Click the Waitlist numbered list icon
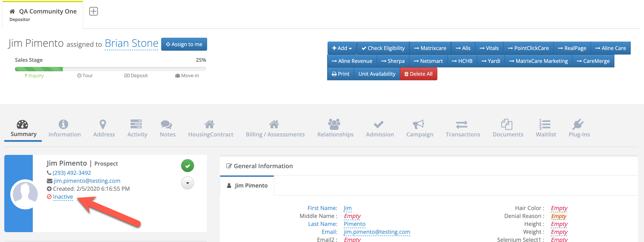This screenshot has height=242, width=644. (545, 124)
